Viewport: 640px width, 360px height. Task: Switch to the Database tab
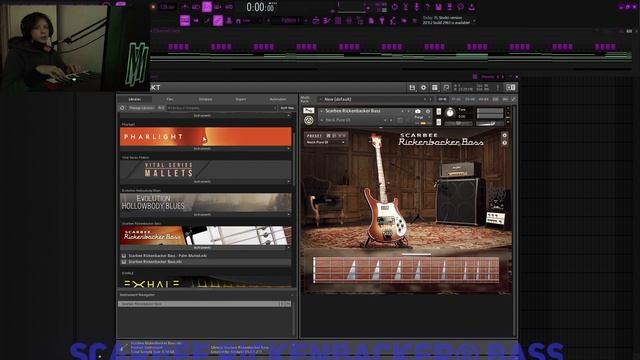pos(205,99)
